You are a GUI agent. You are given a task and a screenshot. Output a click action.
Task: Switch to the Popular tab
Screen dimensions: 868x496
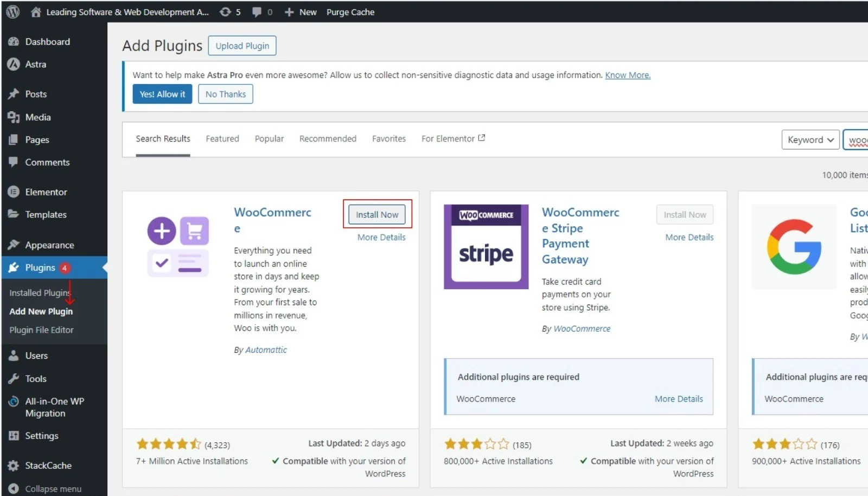click(x=269, y=138)
